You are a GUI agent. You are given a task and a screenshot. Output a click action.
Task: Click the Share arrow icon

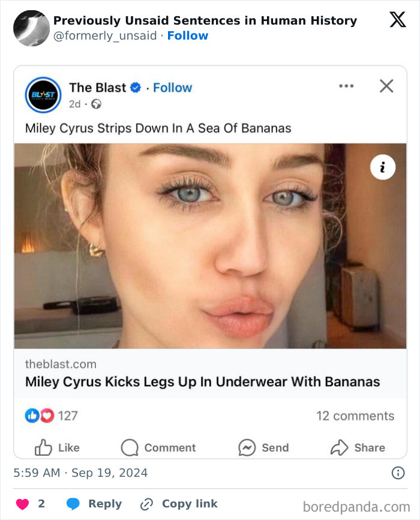click(340, 447)
